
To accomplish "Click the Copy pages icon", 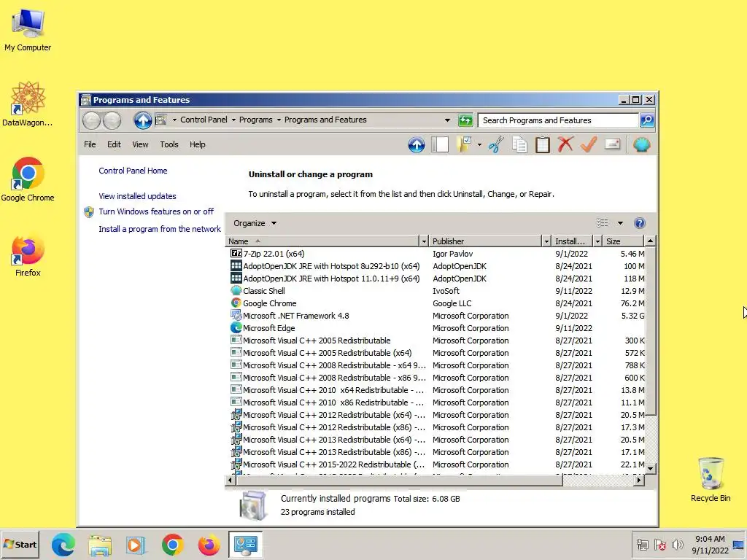I will [x=519, y=145].
